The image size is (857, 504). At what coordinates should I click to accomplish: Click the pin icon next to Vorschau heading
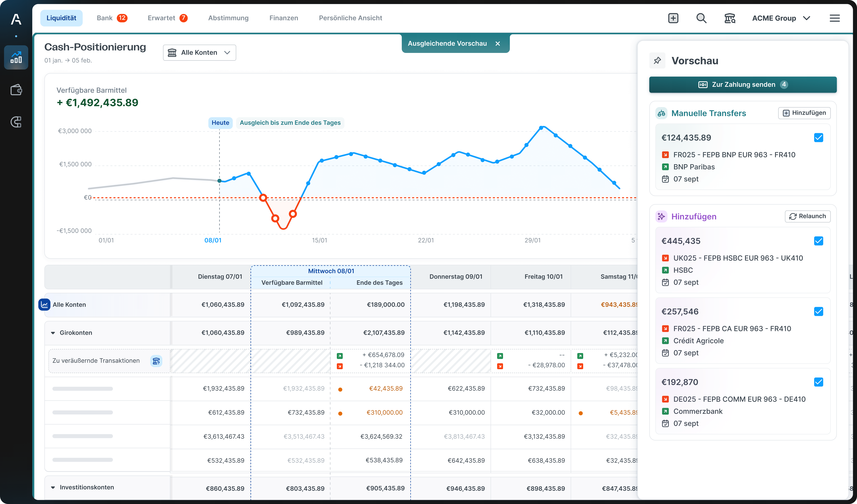tap(657, 60)
